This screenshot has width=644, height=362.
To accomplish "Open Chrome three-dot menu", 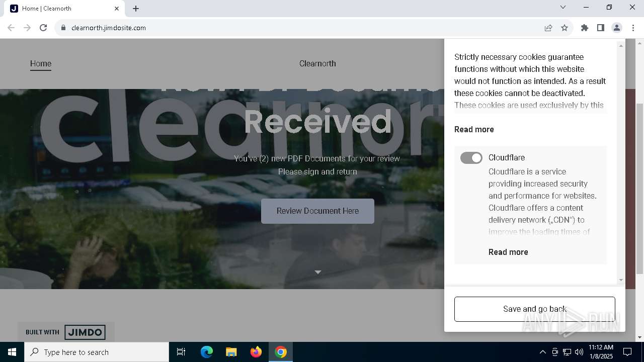I will point(633,28).
